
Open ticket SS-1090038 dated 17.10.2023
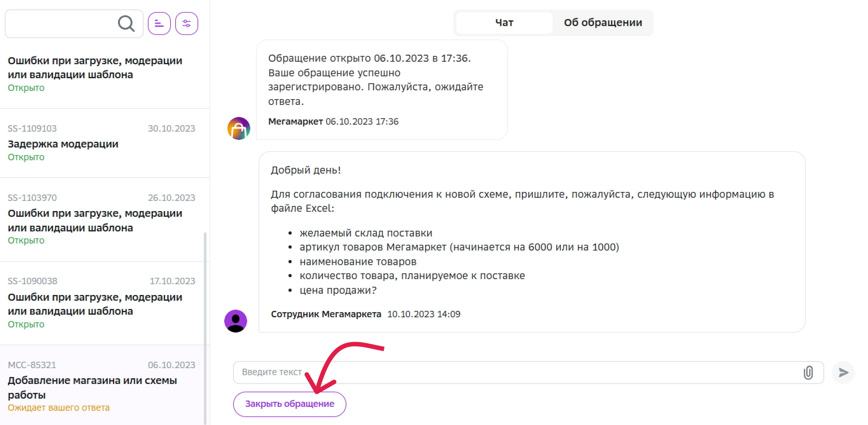tap(101, 302)
